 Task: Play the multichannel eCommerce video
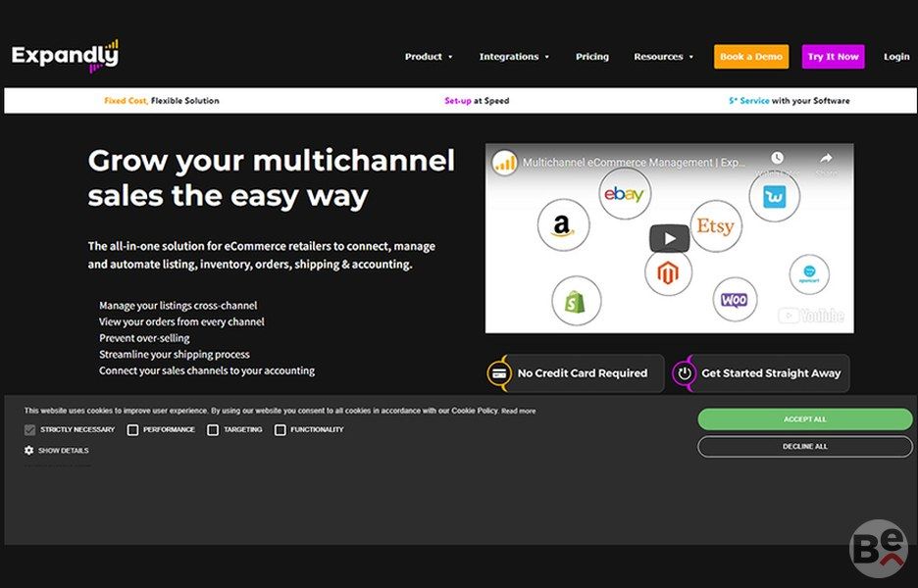[669, 238]
